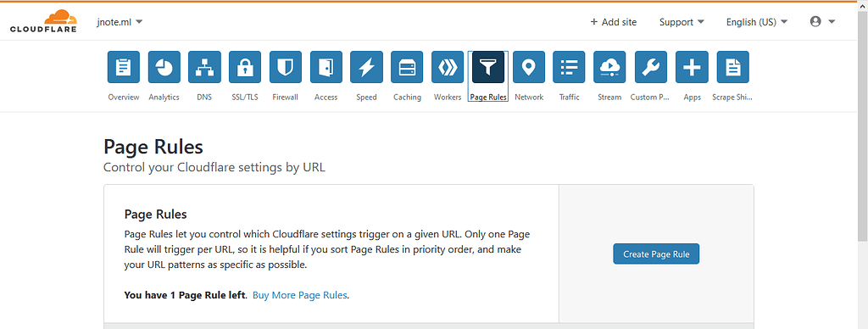Select the Page Rules funnel icon
Viewport: 868px width, 329px height.
488,67
